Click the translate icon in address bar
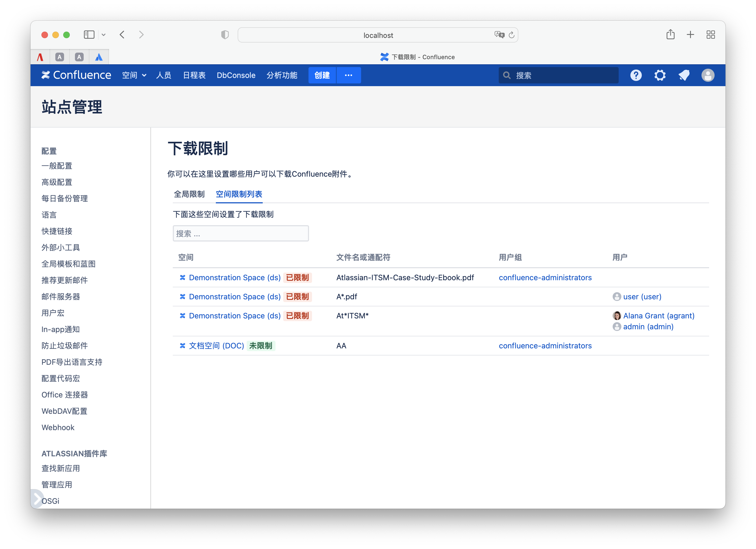The height and width of the screenshot is (549, 756). (499, 35)
